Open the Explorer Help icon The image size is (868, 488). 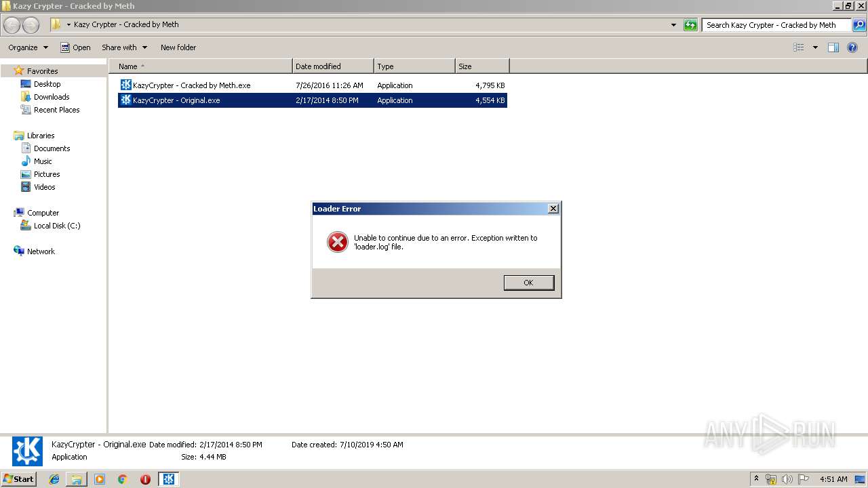coord(852,47)
